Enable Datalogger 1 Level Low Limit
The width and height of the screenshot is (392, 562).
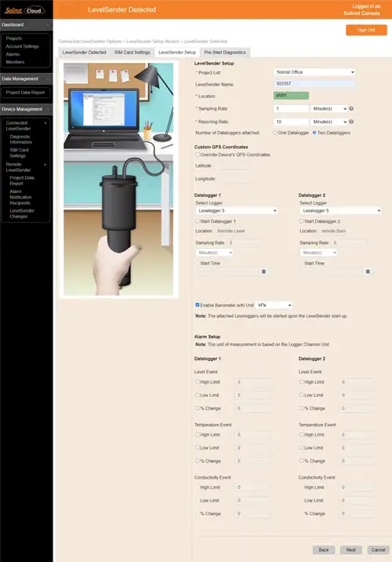pos(198,395)
